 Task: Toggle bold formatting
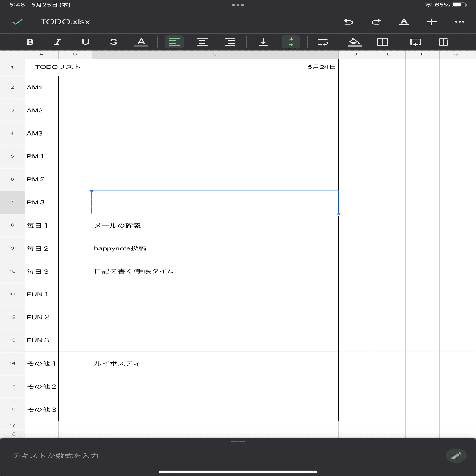coord(30,42)
